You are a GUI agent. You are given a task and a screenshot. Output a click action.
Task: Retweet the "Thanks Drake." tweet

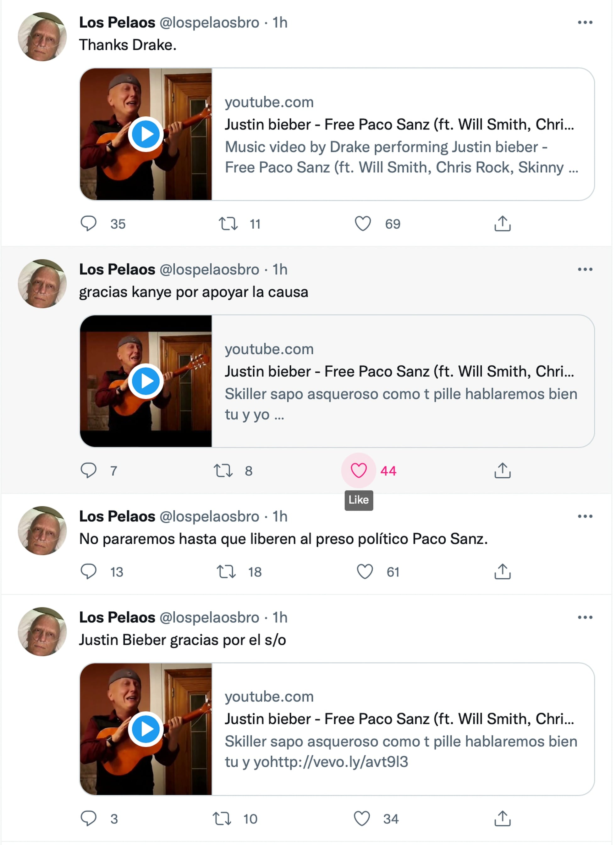pos(228,224)
